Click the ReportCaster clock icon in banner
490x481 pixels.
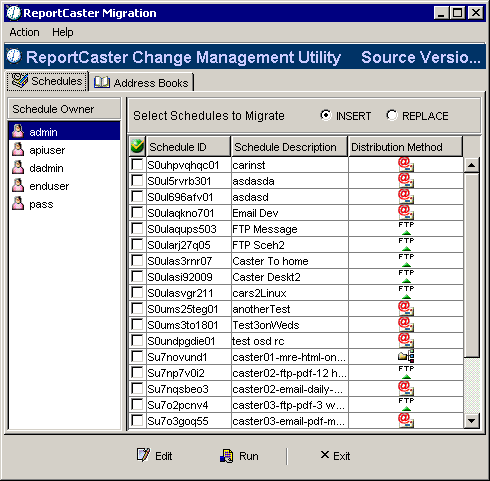[14, 56]
